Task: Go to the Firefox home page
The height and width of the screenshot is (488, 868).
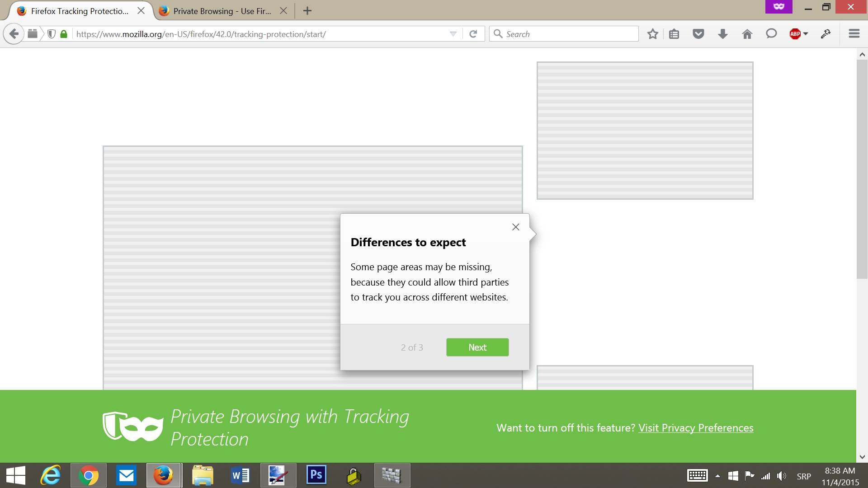Action: coord(747,33)
